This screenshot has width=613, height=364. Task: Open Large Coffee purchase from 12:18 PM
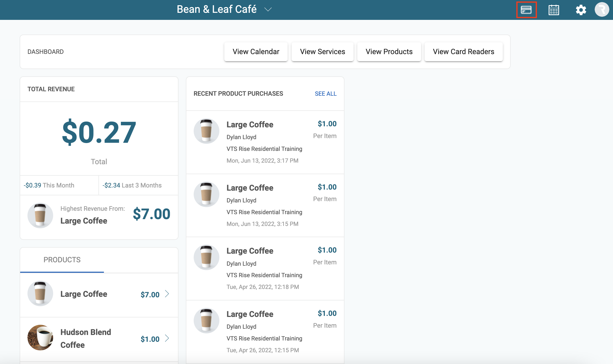[x=250, y=251]
